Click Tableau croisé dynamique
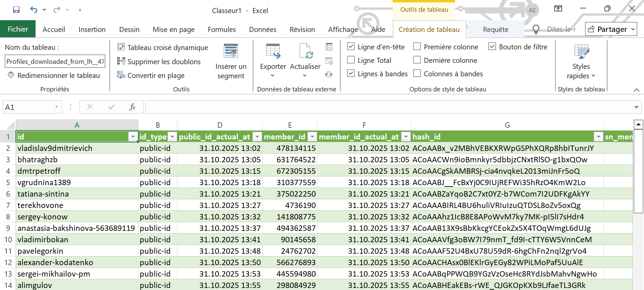 (x=163, y=47)
